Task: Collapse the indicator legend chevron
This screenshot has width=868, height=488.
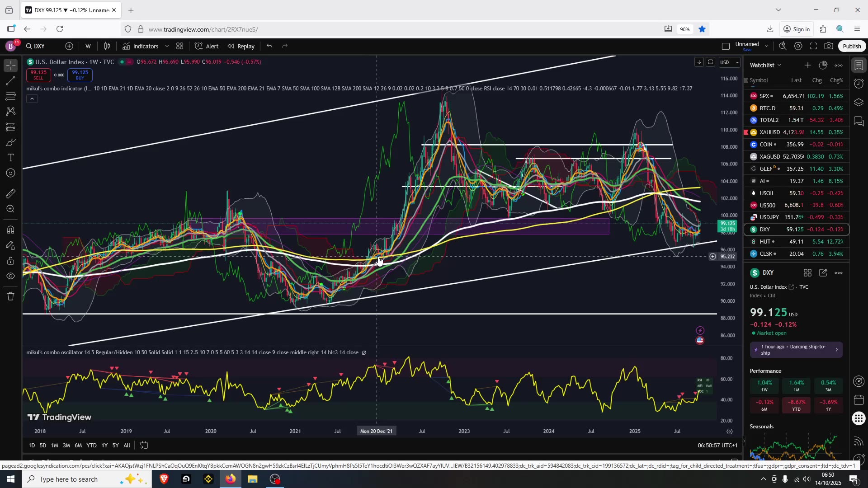Action: 32,99
